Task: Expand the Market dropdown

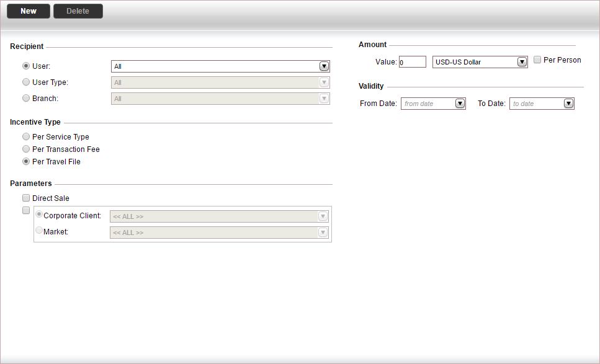Action: [x=323, y=233]
